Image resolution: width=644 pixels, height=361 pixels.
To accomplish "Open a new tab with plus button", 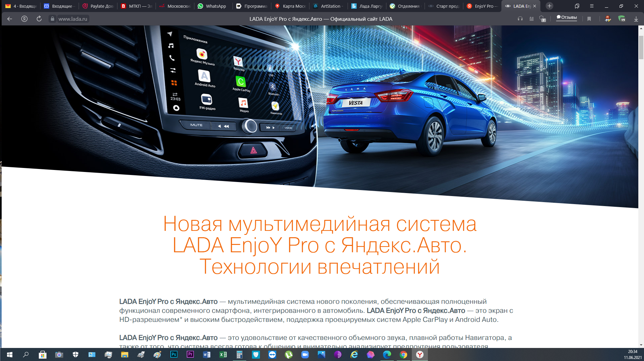I will click(x=549, y=6).
